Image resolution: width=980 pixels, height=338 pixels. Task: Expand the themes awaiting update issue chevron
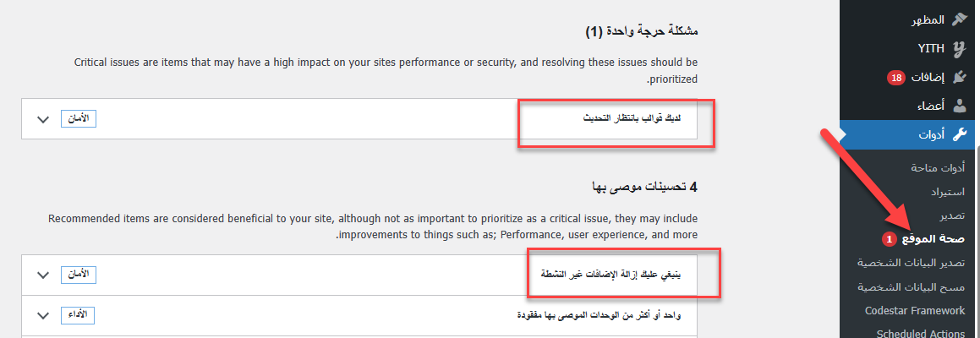tap(44, 119)
